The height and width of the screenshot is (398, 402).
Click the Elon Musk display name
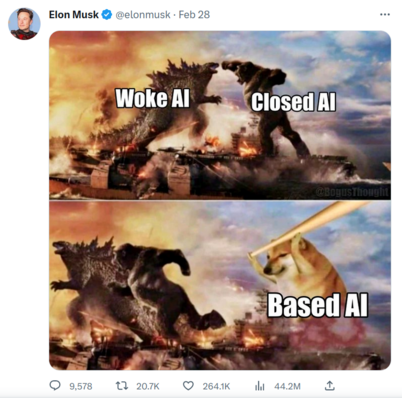(x=74, y=15)
